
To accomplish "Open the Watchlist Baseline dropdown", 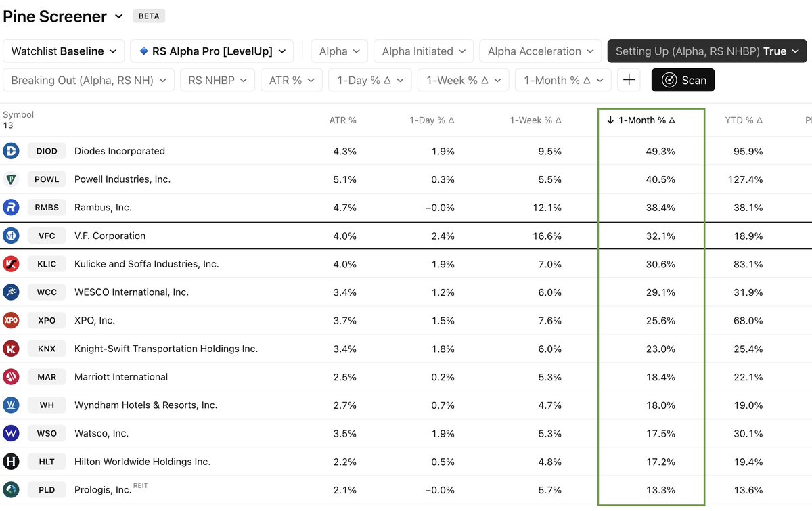I will (64, 51).
